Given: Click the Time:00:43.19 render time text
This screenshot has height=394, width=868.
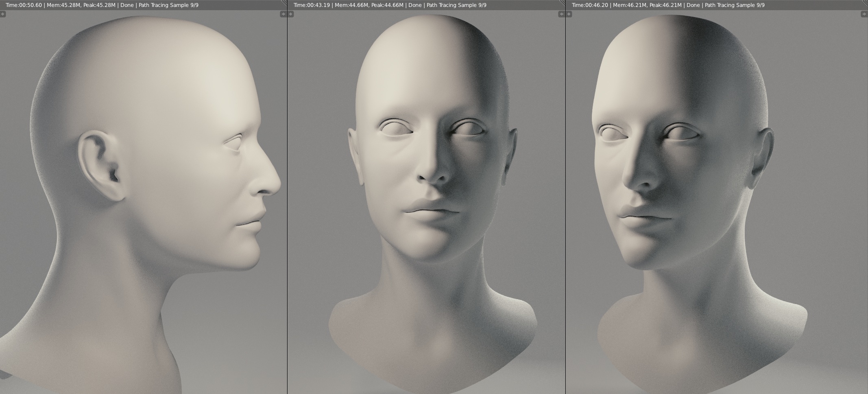Looking at the screenshot, I should (312, 5).
